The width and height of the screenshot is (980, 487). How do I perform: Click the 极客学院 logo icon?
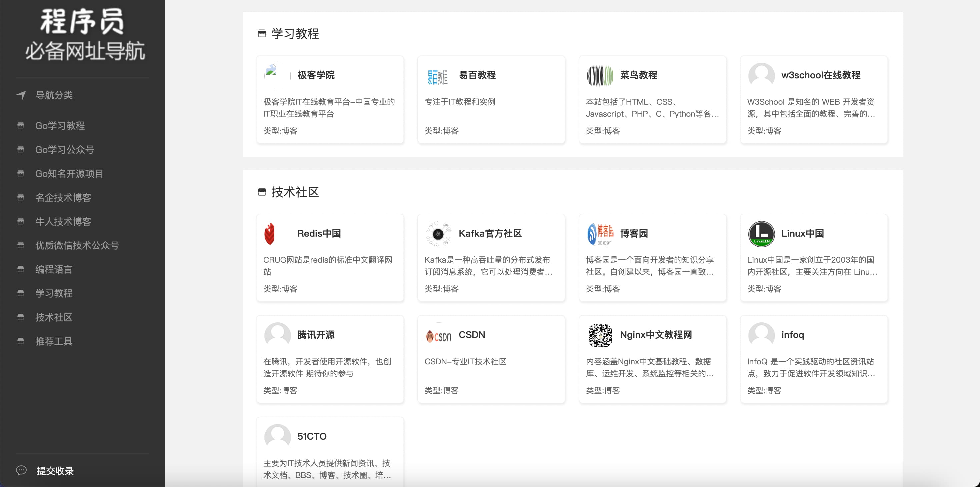tap(277, 76)
